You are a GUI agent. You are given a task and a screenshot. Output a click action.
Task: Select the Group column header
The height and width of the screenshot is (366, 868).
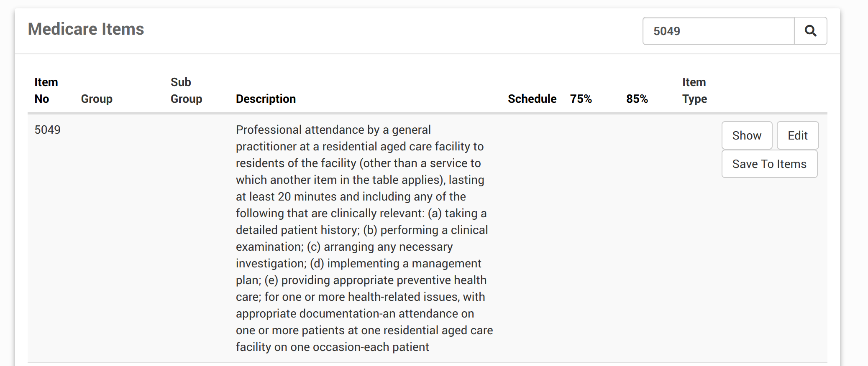coord(97,99)
